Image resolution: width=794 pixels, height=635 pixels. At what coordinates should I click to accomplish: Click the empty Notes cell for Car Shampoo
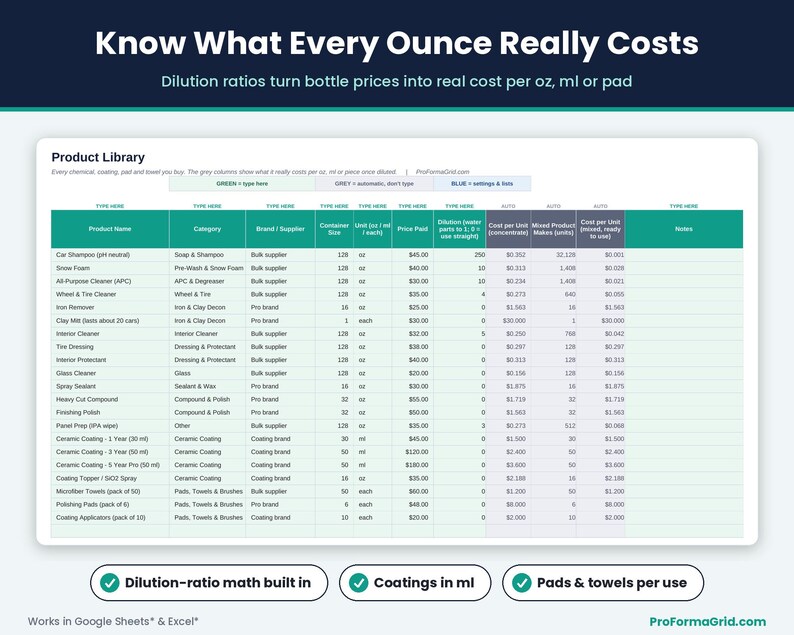point(684,255)
